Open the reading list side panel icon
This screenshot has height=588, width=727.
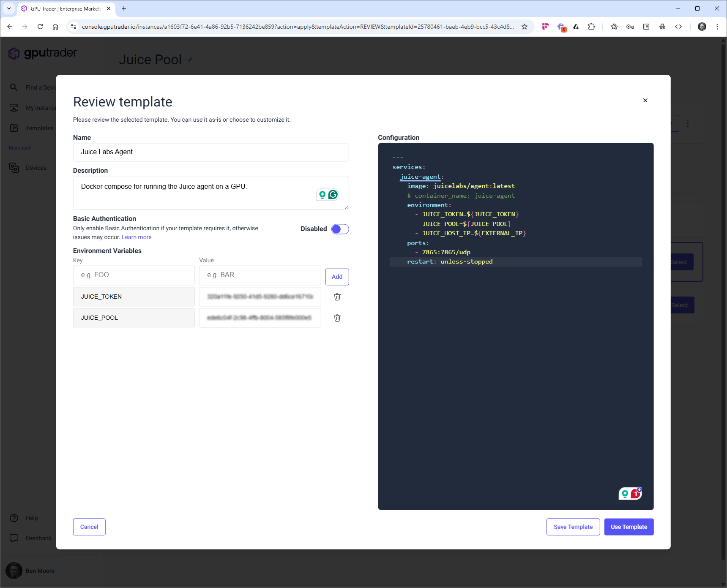[646, 27]
